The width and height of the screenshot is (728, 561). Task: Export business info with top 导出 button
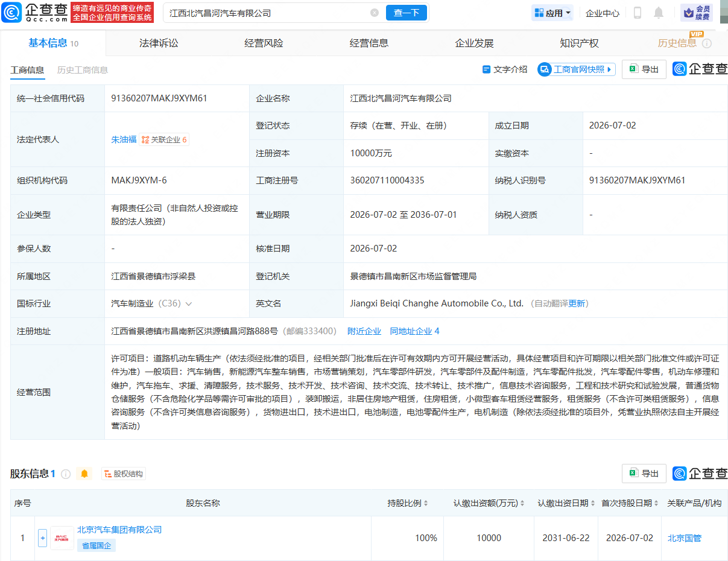click(x=644, y=69)
